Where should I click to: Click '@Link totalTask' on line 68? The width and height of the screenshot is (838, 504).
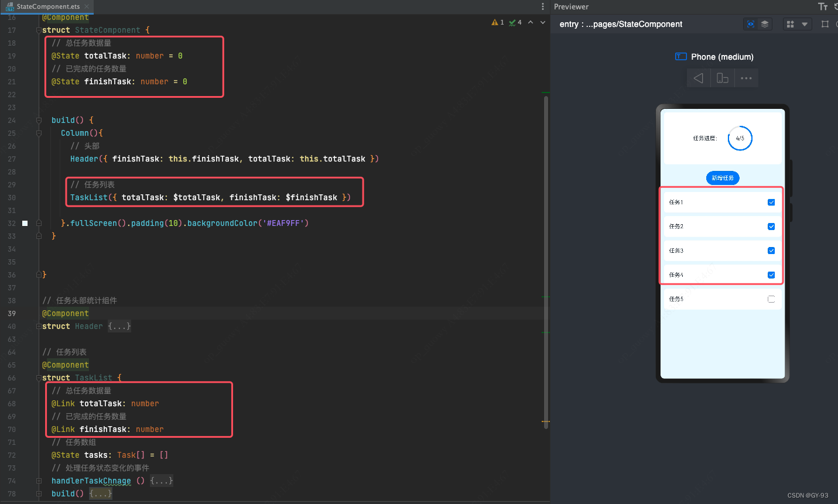pos(87,403)
